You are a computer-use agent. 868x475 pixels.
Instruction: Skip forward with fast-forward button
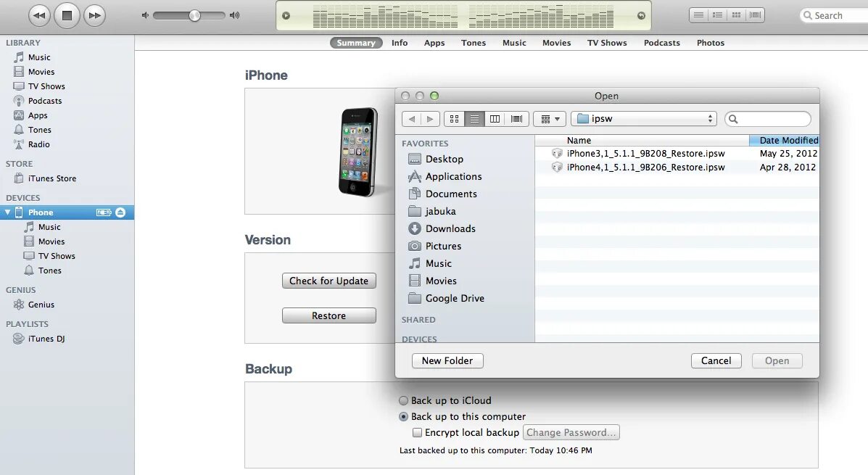pos(95,15)
